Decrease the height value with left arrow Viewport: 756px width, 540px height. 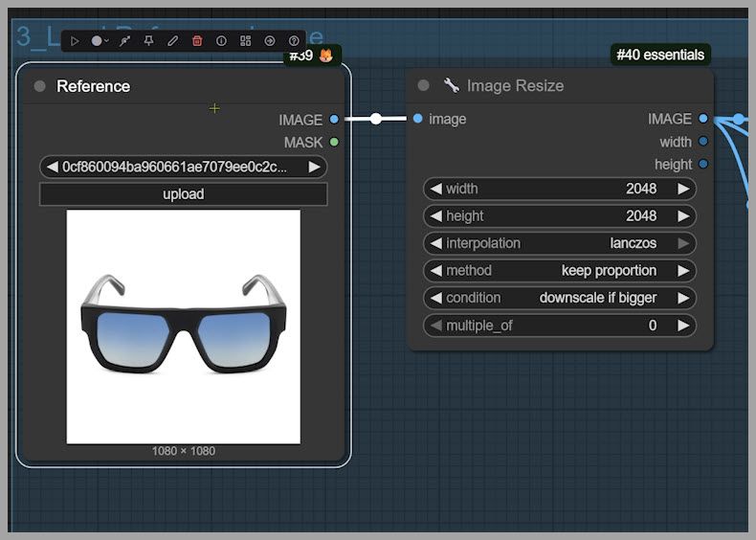436,216
